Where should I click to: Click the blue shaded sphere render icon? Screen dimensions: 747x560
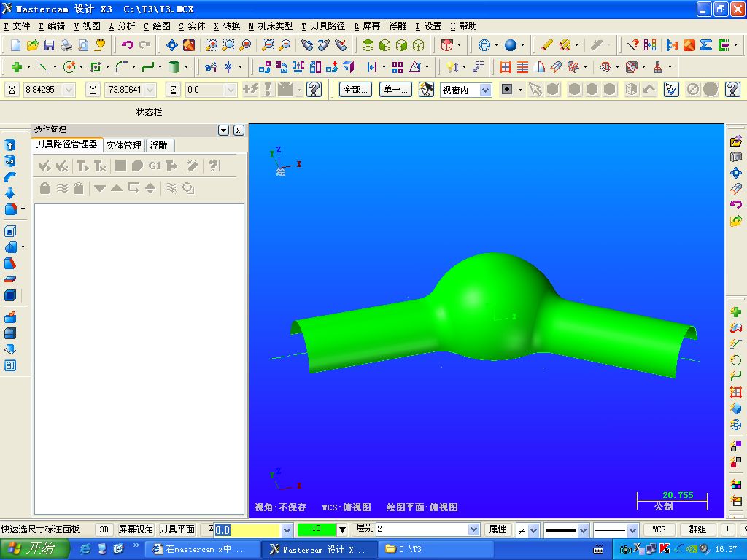(510, 45)
